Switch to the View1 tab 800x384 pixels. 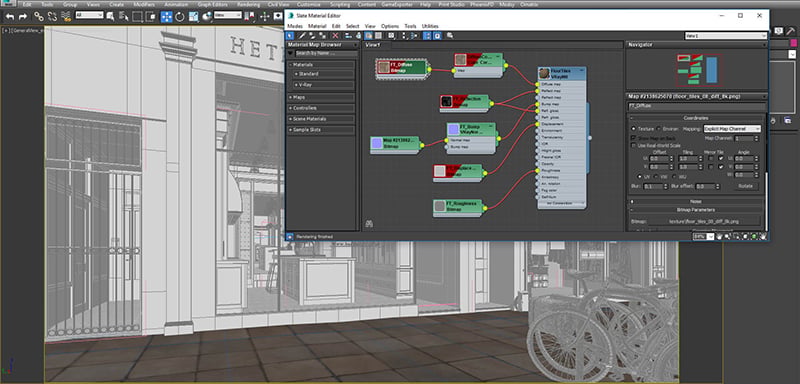point(373,45)
